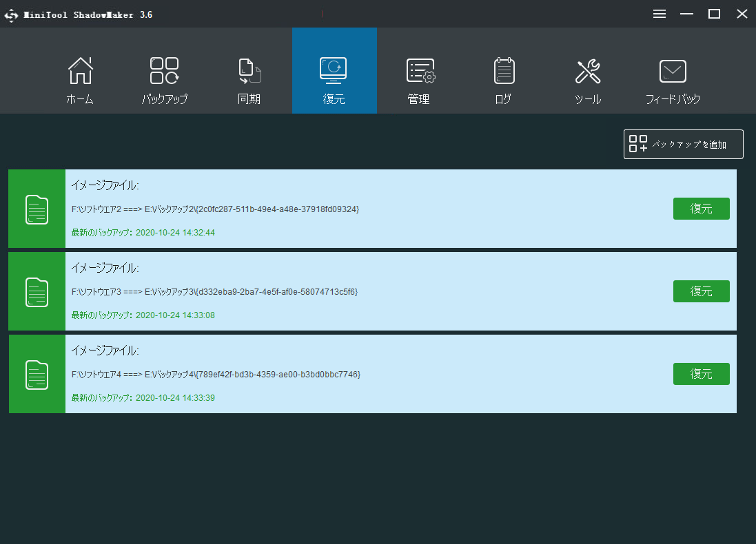Click the green file icon for ソフトウエア3
Image resolution: width=756 pixels, height=544 pixels.
point(37,292)
